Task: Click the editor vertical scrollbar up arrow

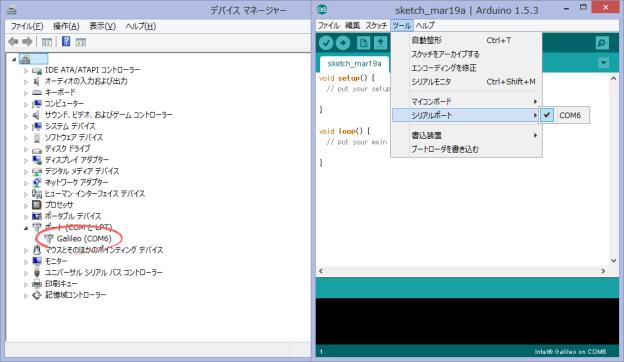Action: (613, 79)
